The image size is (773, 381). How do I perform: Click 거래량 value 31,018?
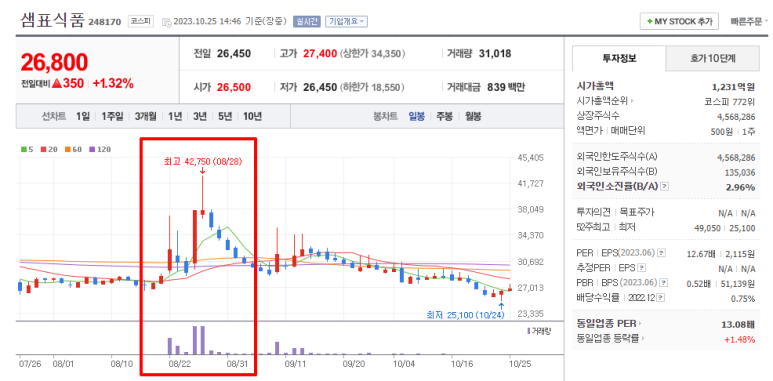click(495, 54)
